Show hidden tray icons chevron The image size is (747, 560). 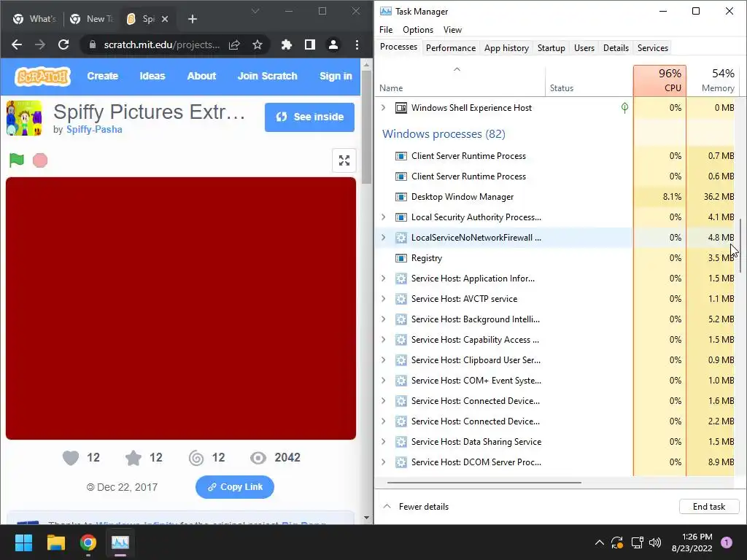[600, 542]
